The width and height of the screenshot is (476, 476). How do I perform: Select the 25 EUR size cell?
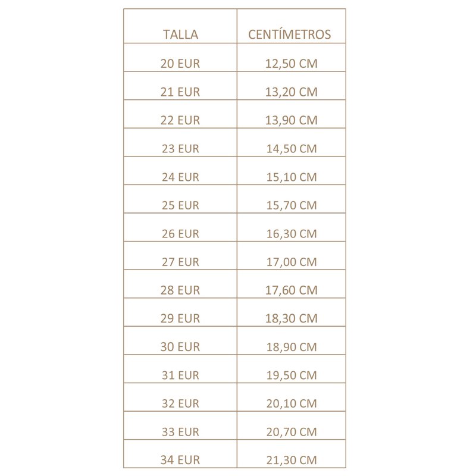tap(180, 205)
